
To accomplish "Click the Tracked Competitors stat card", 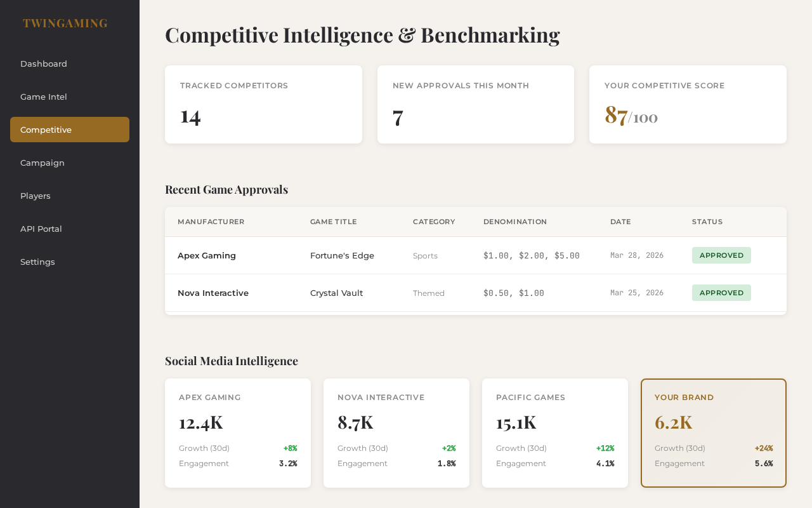I will click(263, 104).
